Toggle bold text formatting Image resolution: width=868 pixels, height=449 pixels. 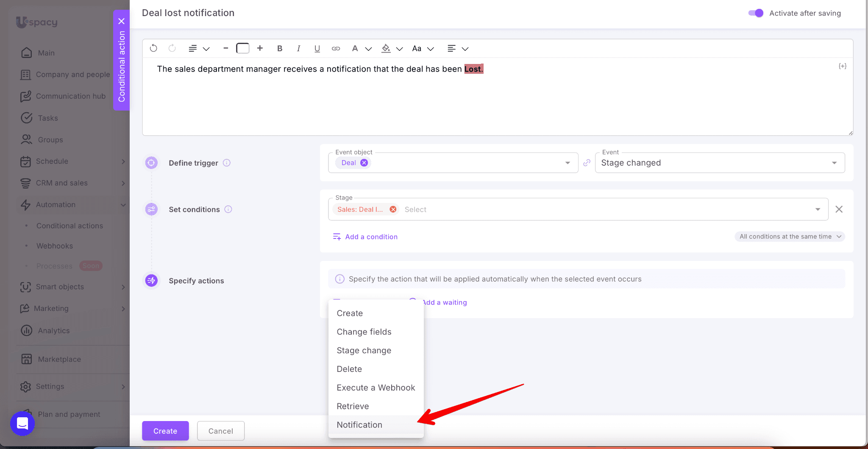click(x=279, y=48)
